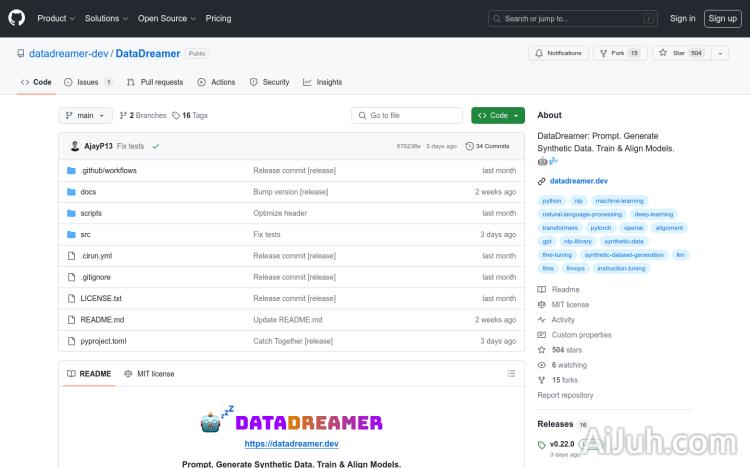Open the v0.22.0 release link

[562, 444]
